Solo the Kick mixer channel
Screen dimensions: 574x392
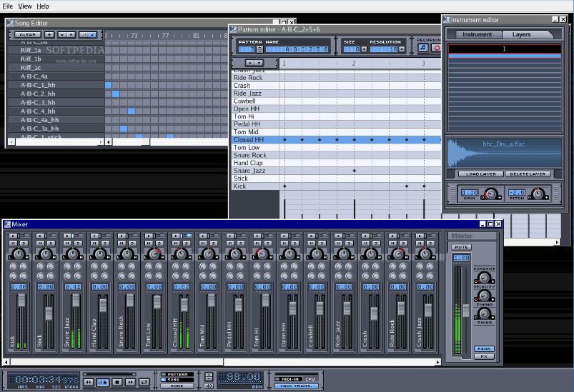tap(24, 243)
